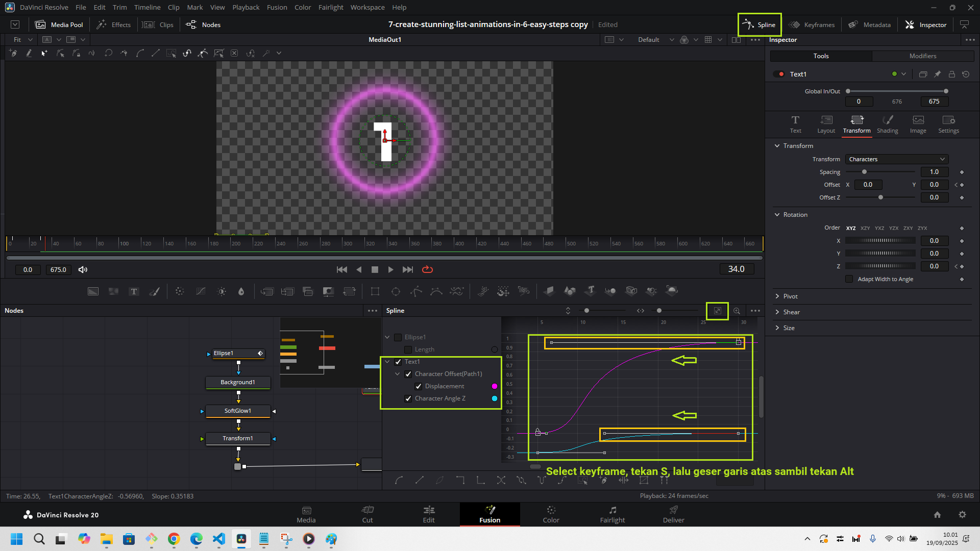Screen dimensions: 980x551
Task: Go to the Color page
Action: tap(551, 514)
